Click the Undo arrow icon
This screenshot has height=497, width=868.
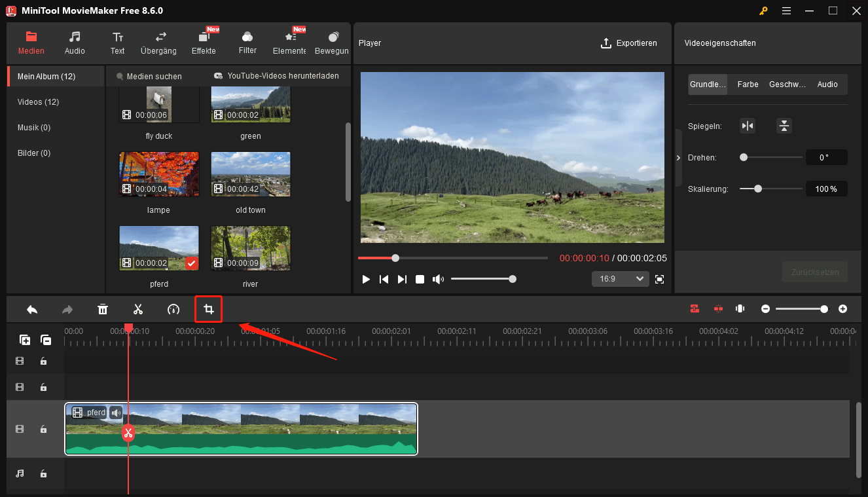(32, 308)
